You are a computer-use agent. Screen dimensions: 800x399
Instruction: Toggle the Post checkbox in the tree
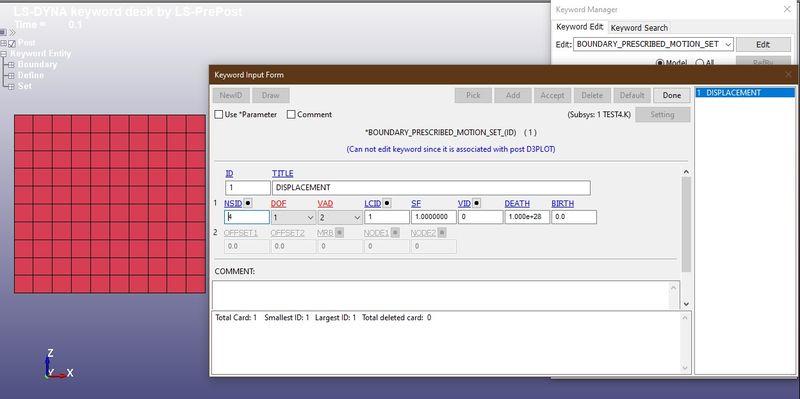coord(12,43)
